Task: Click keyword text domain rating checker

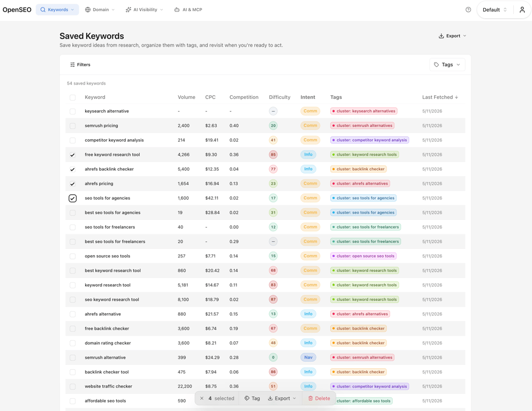Action: (x=108, y=343)
